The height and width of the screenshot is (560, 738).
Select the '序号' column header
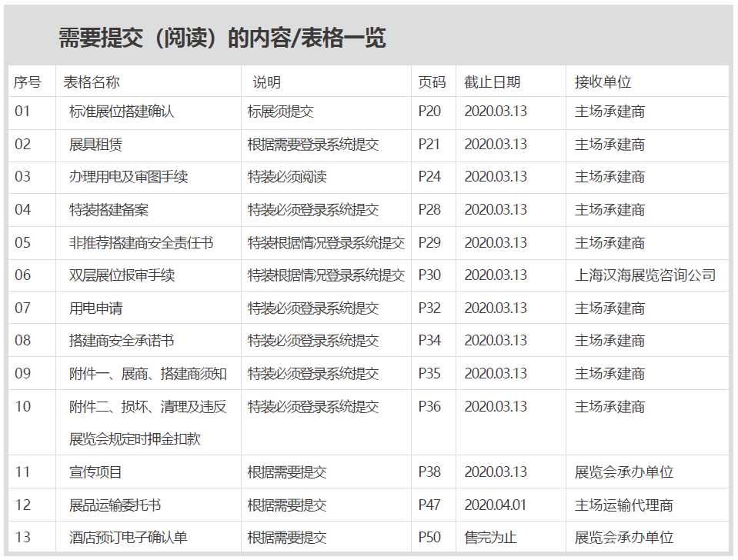coord(27,82)
